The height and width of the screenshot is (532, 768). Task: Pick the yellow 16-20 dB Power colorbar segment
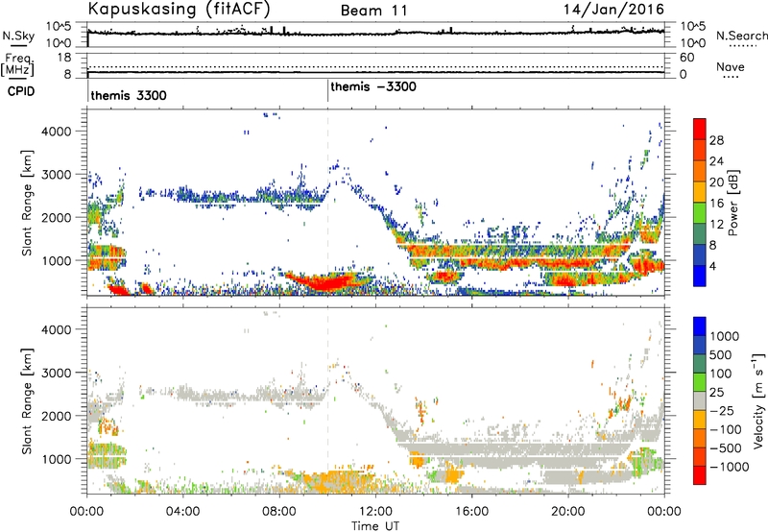click(700, 192)
